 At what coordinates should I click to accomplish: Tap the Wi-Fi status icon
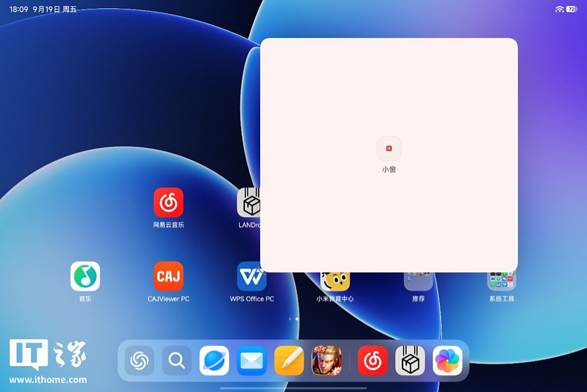click(560, 9)
